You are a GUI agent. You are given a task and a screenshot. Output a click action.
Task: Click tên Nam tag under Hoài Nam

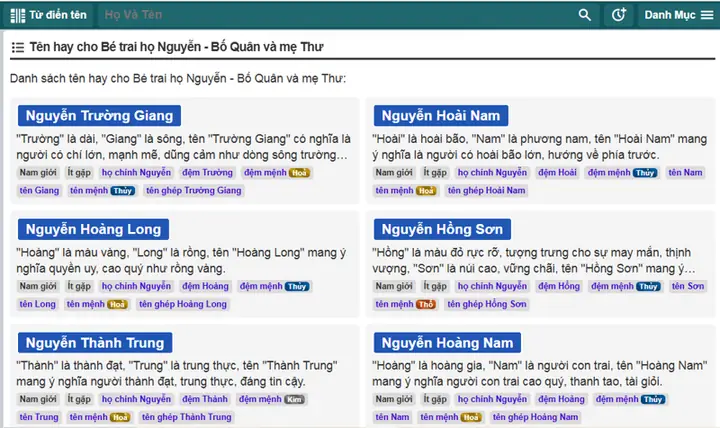pos(685,173)
